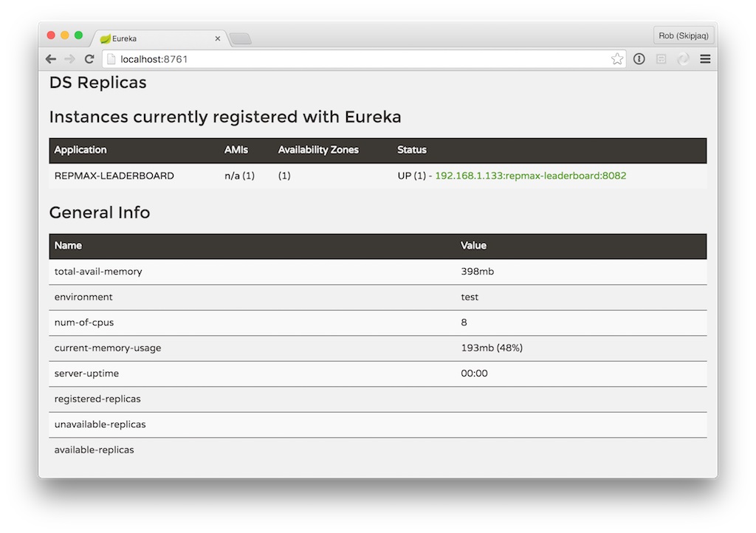This screenshot has height=533, width=756.
Task: Click the Eureka tab leaf favicon
Action: (105, 38)
